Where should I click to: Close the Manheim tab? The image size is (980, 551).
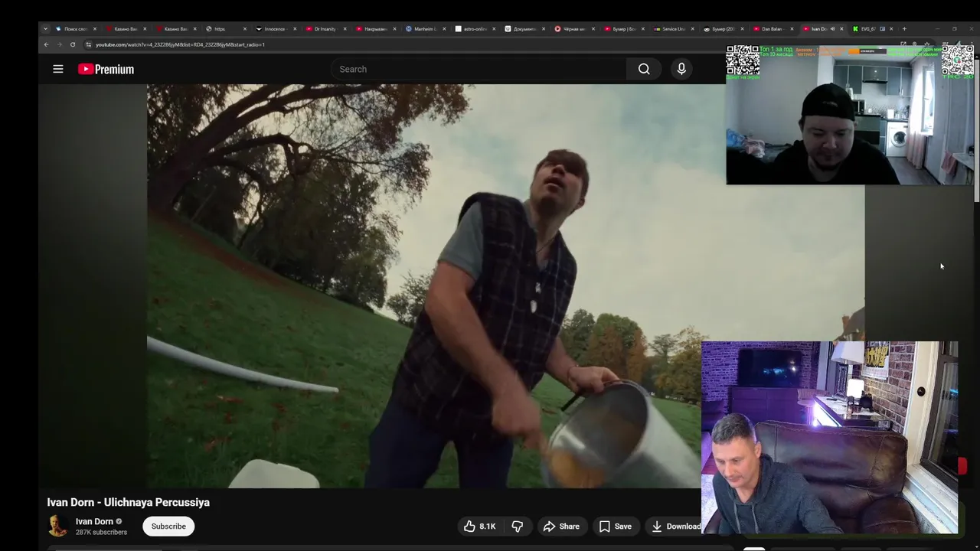point(444,29)
